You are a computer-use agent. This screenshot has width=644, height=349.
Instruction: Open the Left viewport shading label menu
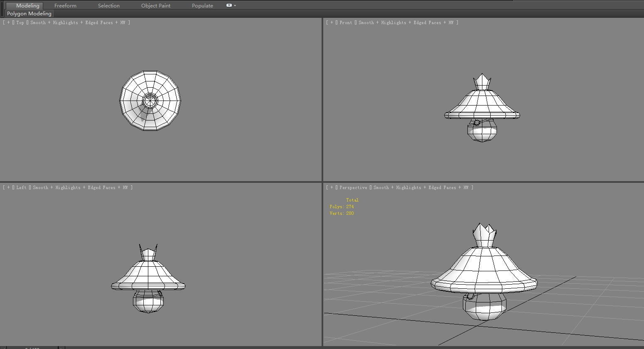(x=80, y=187)
